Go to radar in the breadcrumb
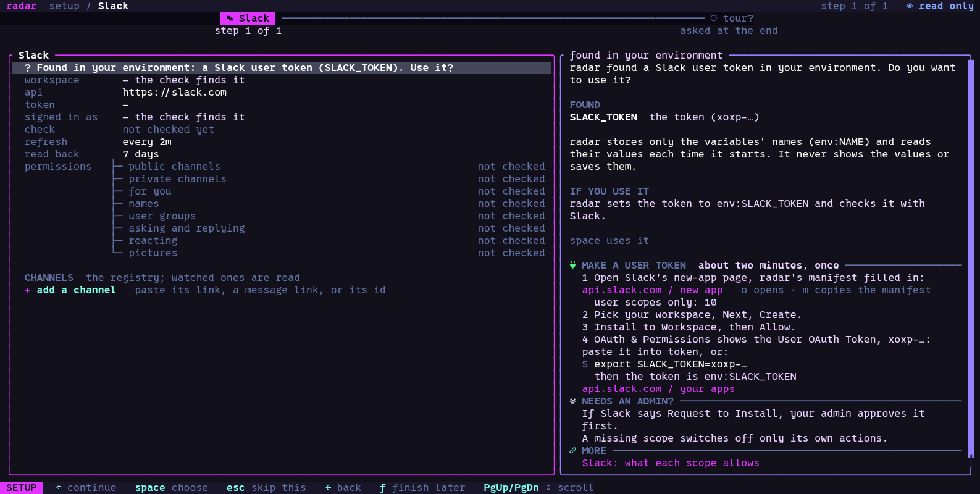 (22, 6)
